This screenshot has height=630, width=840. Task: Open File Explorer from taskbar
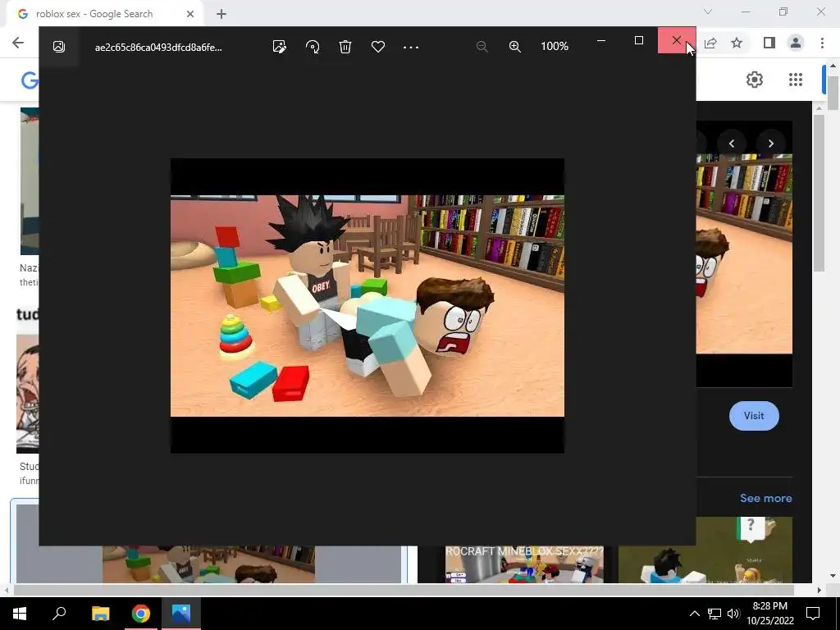(100, 614)
